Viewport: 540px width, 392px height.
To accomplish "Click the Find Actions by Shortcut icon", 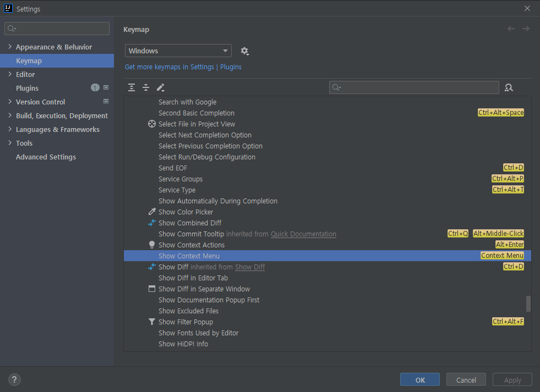I will 509,87.
